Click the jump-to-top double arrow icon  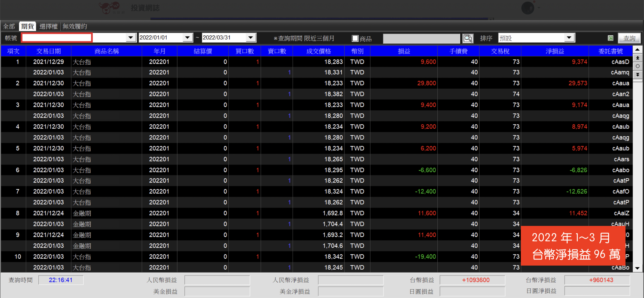pos(638,58)
